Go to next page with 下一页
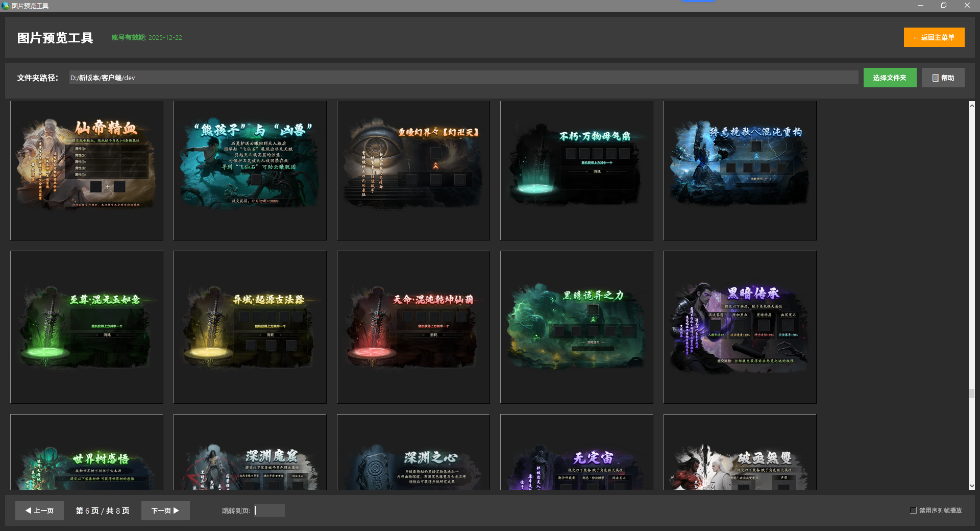The height and width of the screenshot is (531, 980). (x=165, y=511)
